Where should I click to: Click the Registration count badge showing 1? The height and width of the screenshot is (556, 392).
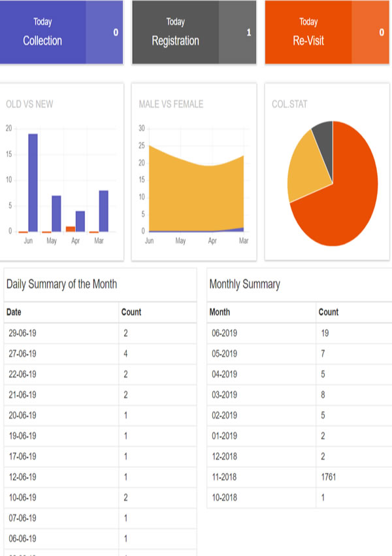(x=248, y=32)
